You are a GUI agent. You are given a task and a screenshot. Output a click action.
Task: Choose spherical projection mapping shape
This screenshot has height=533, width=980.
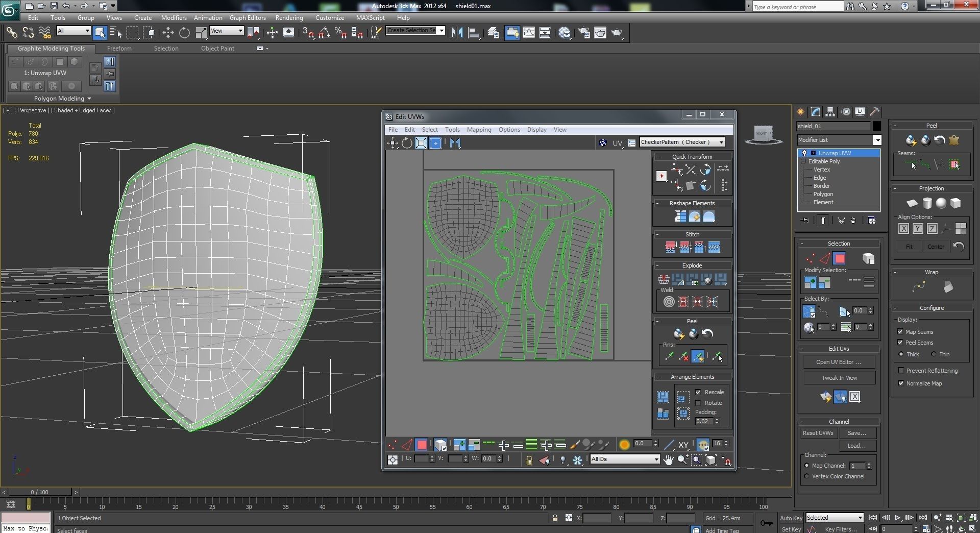click(941, 203)
